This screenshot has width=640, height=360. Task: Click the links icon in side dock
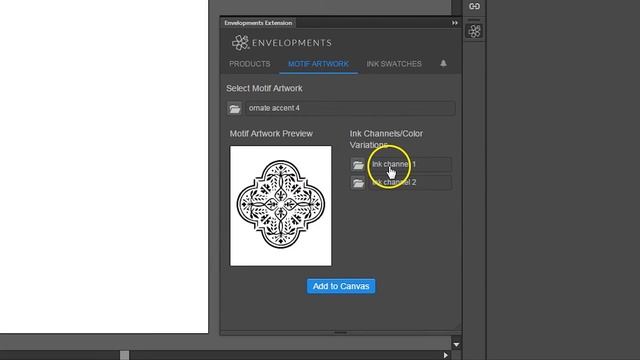click(474, 7)
